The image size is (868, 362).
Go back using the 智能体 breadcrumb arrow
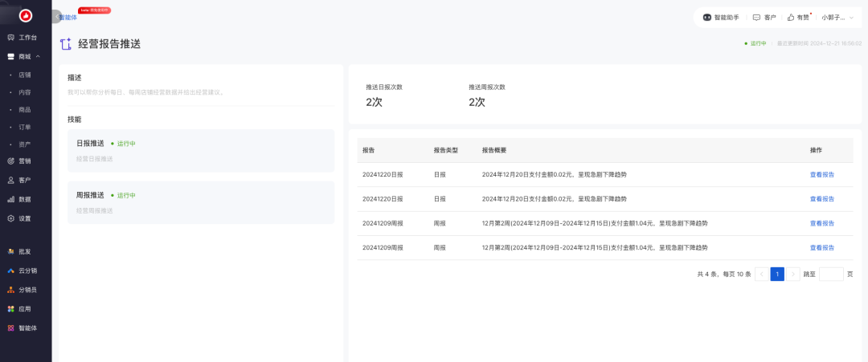point(56,17)
